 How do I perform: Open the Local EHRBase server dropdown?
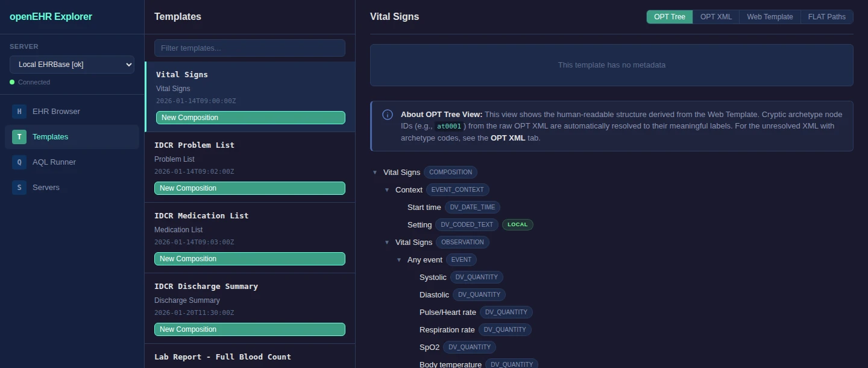72,65
